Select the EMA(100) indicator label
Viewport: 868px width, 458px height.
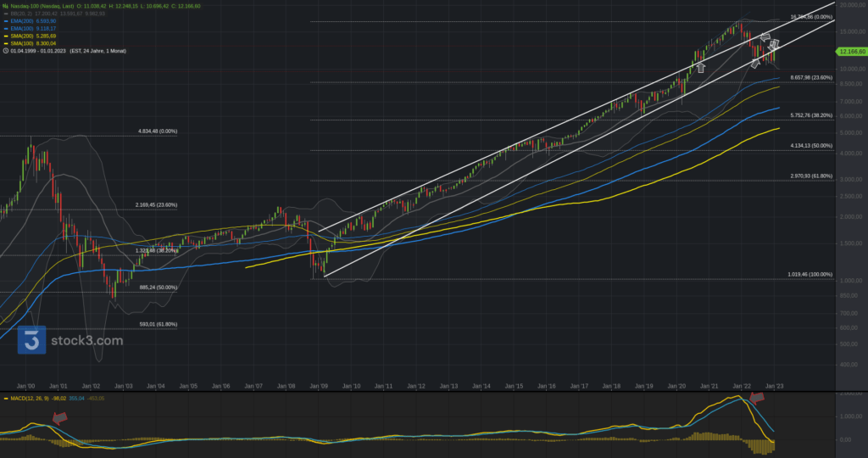coord(21,28)
